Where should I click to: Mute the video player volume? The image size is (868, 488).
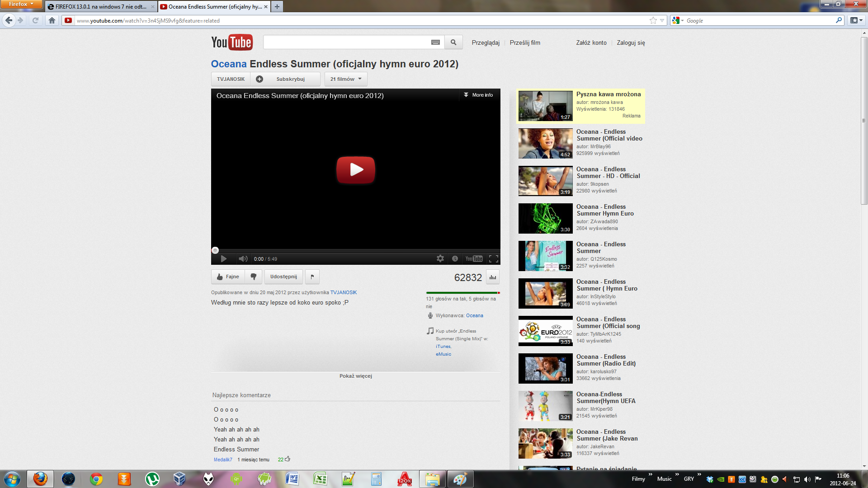243,258
